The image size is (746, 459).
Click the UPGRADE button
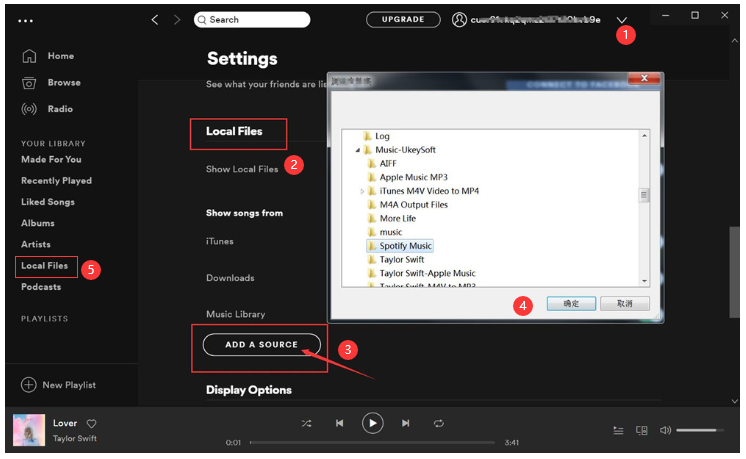403,20
